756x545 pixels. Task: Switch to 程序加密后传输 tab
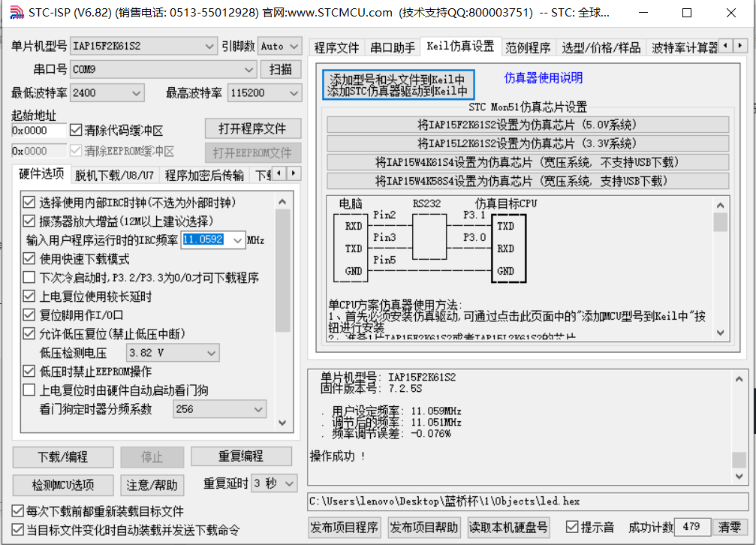(x=204, y=176)
